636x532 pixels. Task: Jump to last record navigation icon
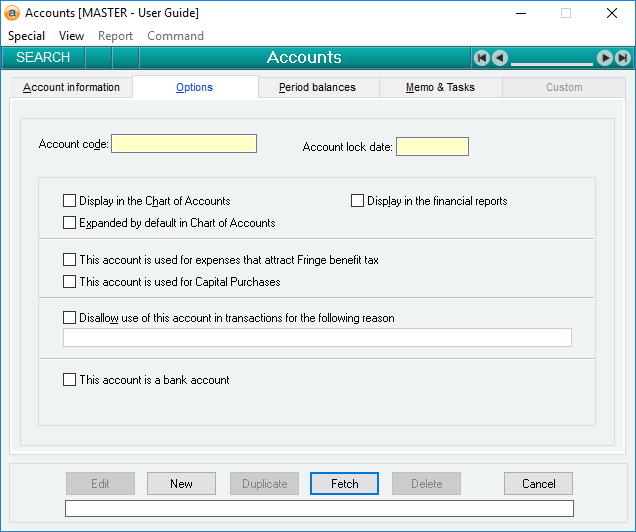[x=623, y=58]
